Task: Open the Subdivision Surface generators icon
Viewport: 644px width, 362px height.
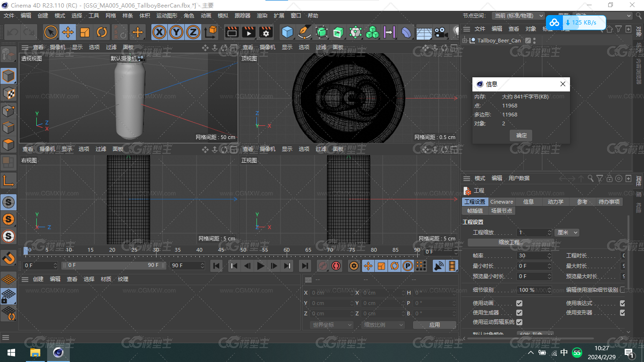Action: click(x=322, y=32)
